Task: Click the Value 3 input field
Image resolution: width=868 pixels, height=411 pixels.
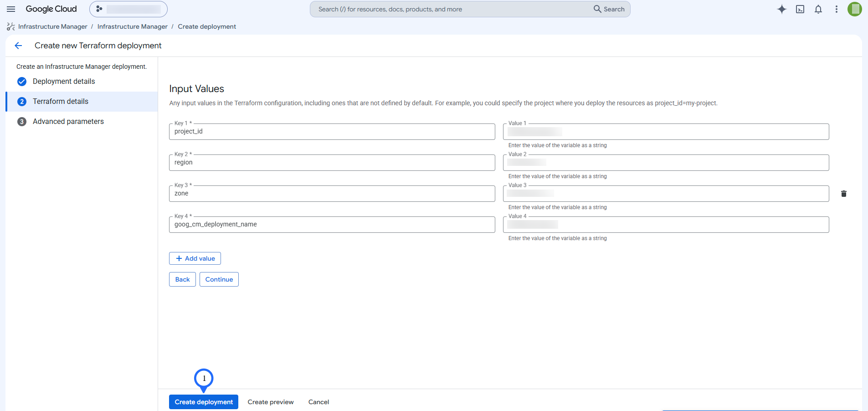Action: pyautogui.click(x=666, y=194)
